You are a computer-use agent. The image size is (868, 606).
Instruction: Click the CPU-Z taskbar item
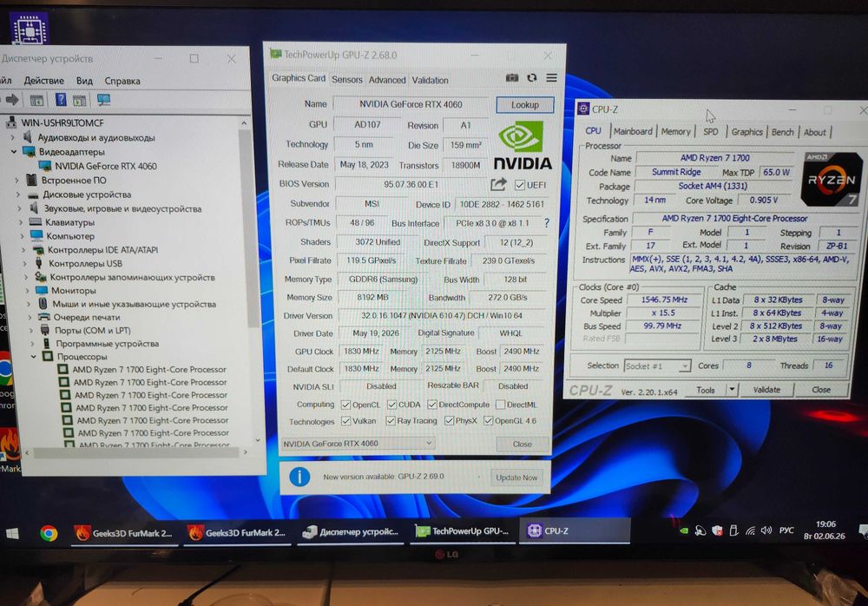[574, 530]
